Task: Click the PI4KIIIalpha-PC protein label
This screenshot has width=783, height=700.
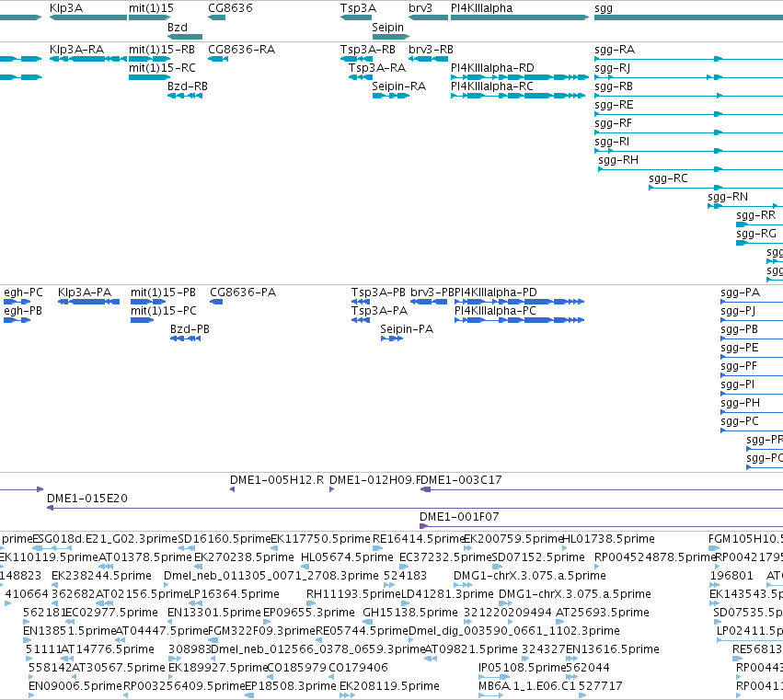Action: tap(495, 311)
